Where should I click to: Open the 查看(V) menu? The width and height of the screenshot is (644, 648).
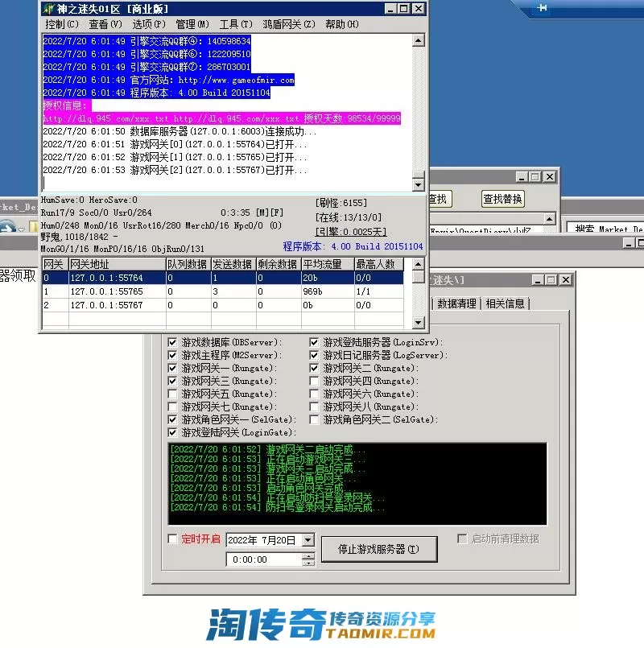(105, 24)
